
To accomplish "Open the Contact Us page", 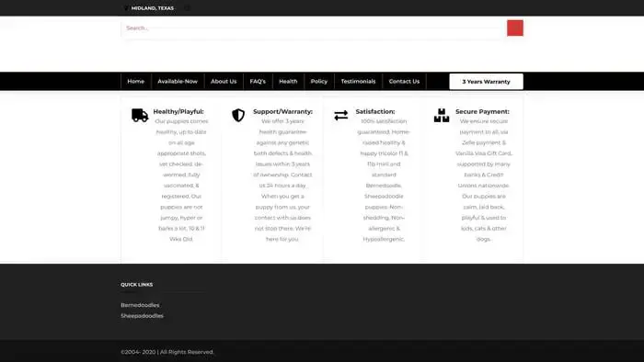I will tap(404, 81).
